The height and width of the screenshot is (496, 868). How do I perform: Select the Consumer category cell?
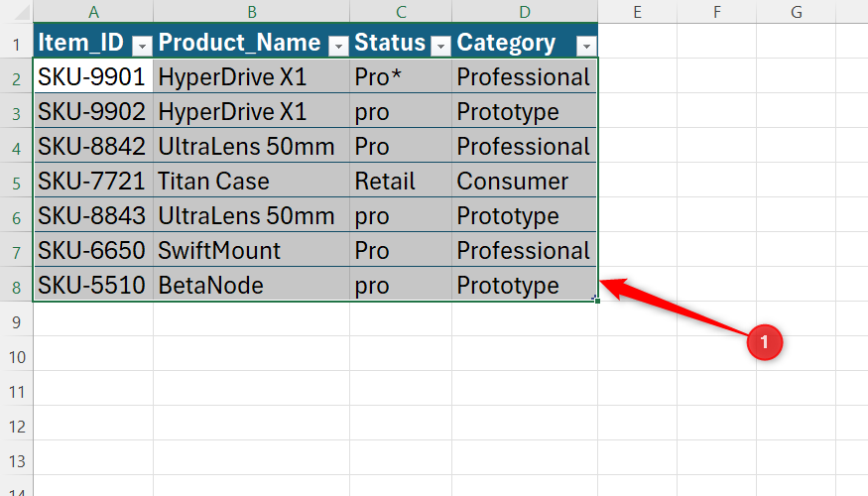click(525, 180)
